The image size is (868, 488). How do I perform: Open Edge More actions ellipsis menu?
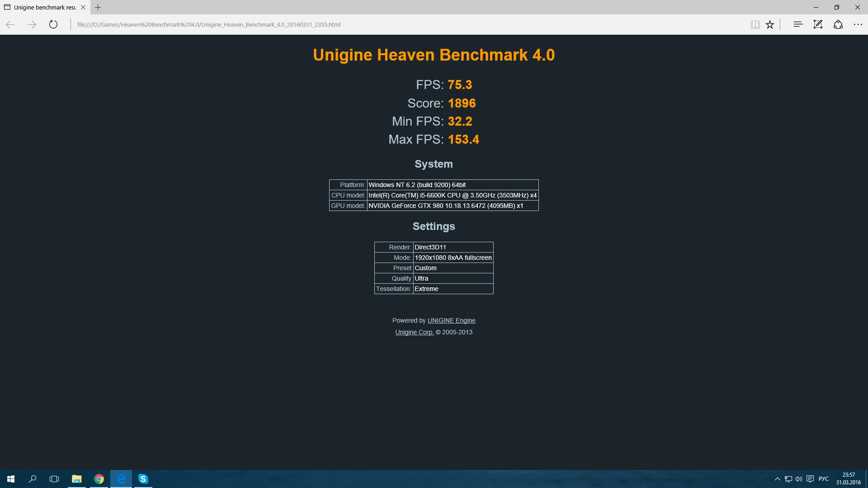[858, 24]
